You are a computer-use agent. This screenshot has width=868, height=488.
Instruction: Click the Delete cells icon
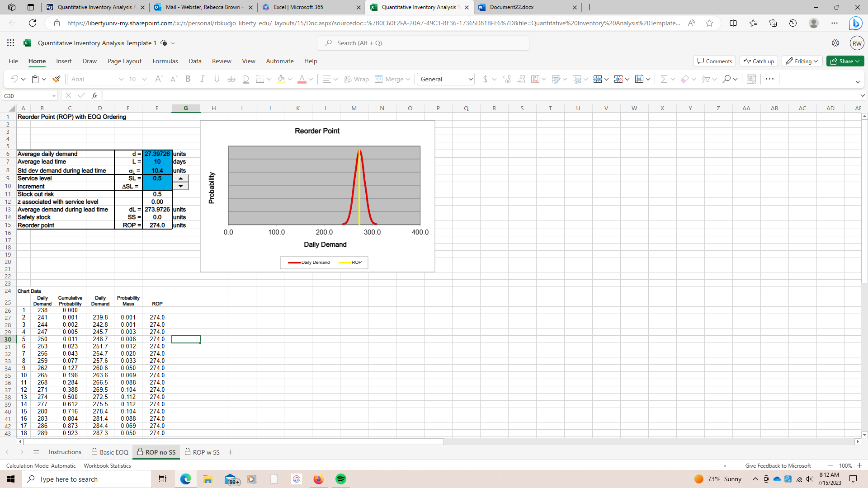tap(618, 79)
